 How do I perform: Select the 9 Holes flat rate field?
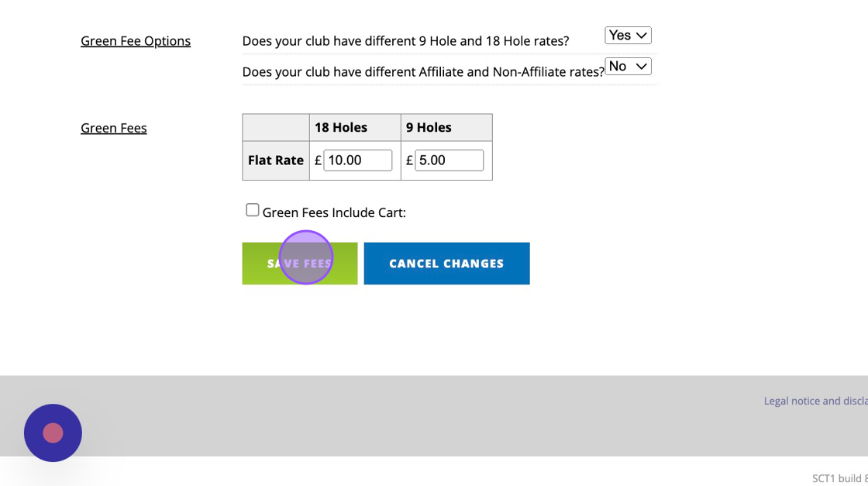449,160
